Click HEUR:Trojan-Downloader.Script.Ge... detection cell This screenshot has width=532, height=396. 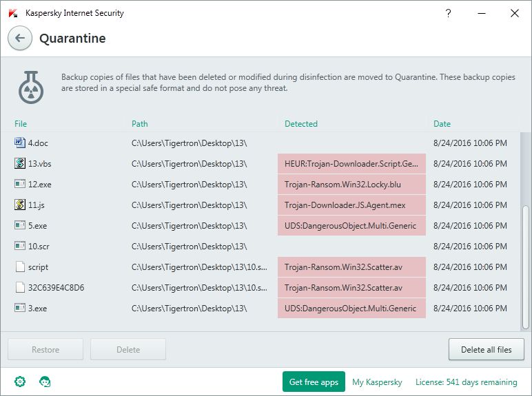coord(351,164)
